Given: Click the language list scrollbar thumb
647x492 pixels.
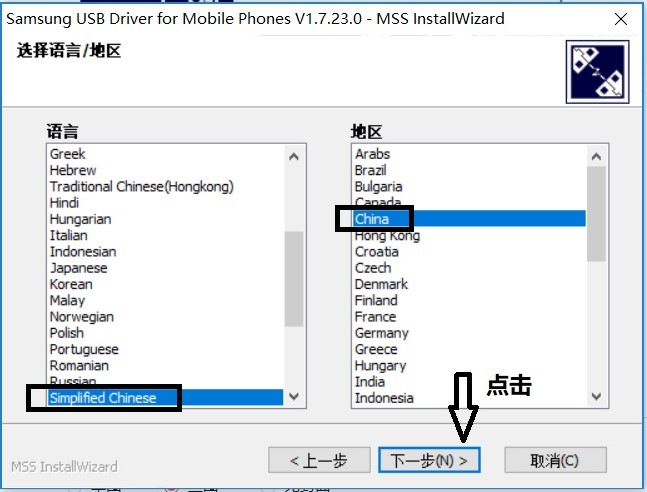Looking at the screenshot, I should [x=294, y=279].
